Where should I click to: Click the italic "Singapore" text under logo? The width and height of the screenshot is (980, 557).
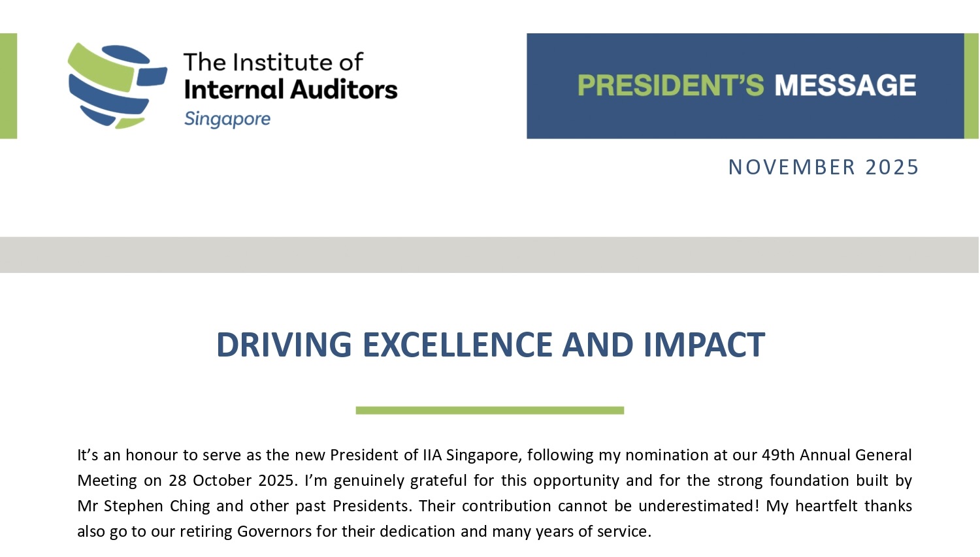227,119
